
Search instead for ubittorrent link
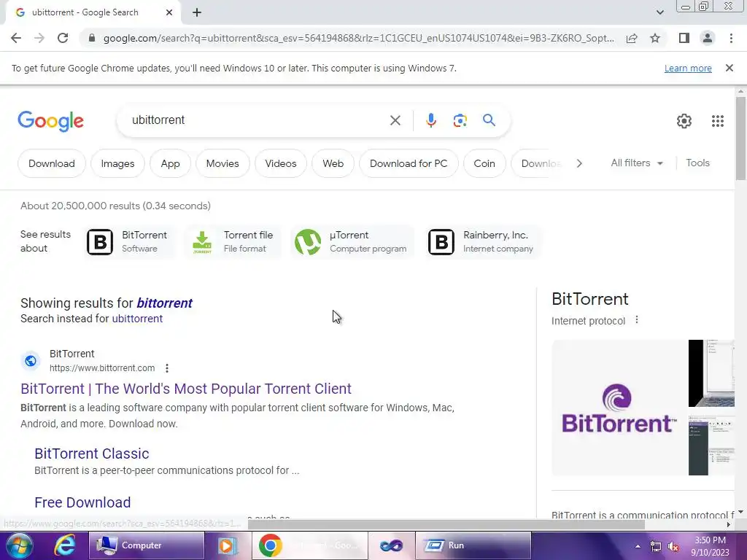[137, 319]
